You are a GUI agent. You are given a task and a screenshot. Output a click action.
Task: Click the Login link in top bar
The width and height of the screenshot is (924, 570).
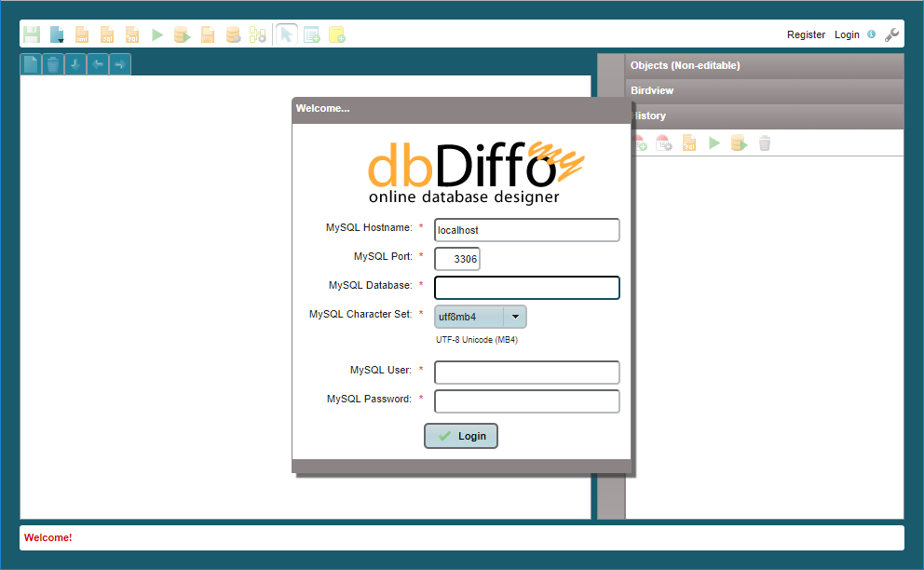(847, 34)
